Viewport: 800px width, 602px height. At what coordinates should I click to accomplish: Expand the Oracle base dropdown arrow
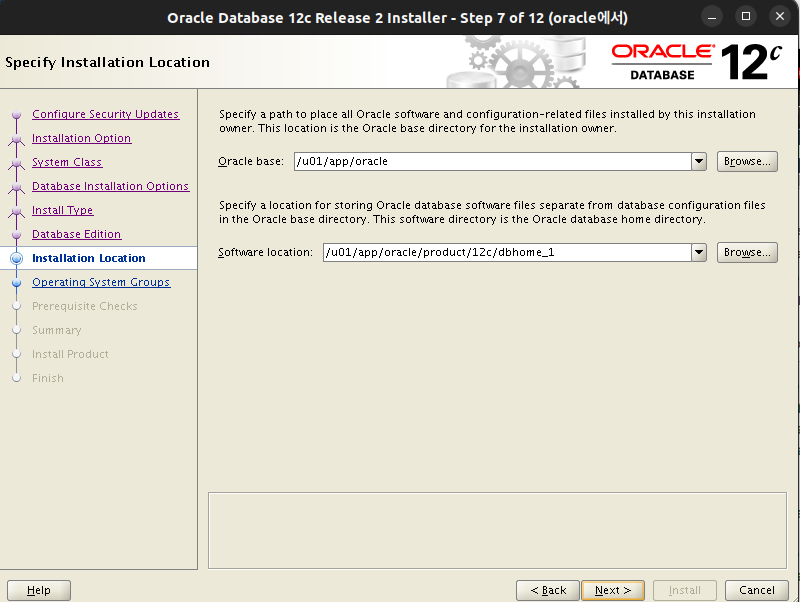point(699,161)
